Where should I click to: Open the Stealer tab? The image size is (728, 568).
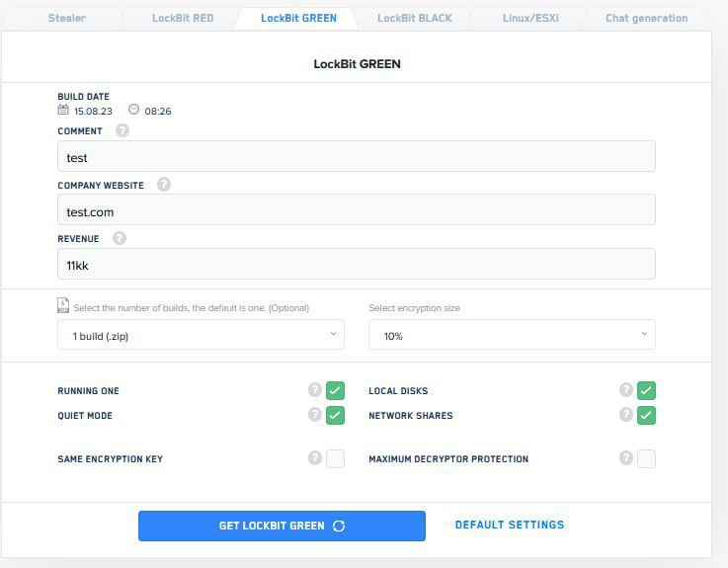click(67, 18)
